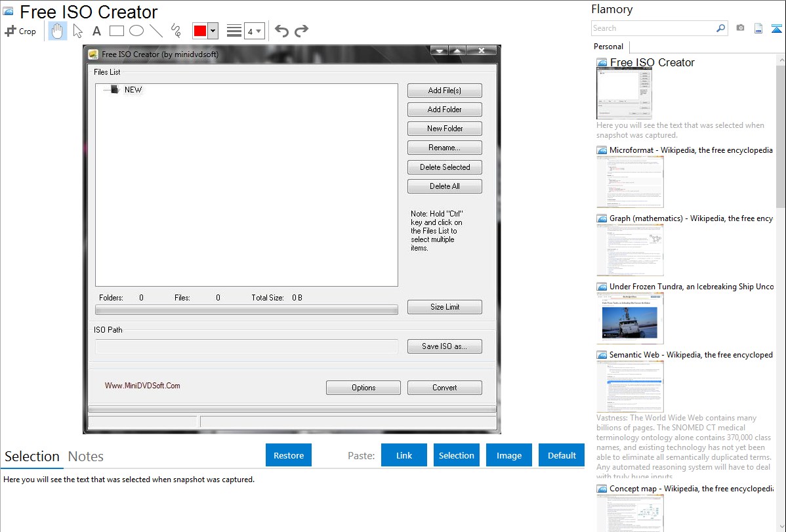
Task: Expand the line width dropdown
Action: (x=254, y=31)
